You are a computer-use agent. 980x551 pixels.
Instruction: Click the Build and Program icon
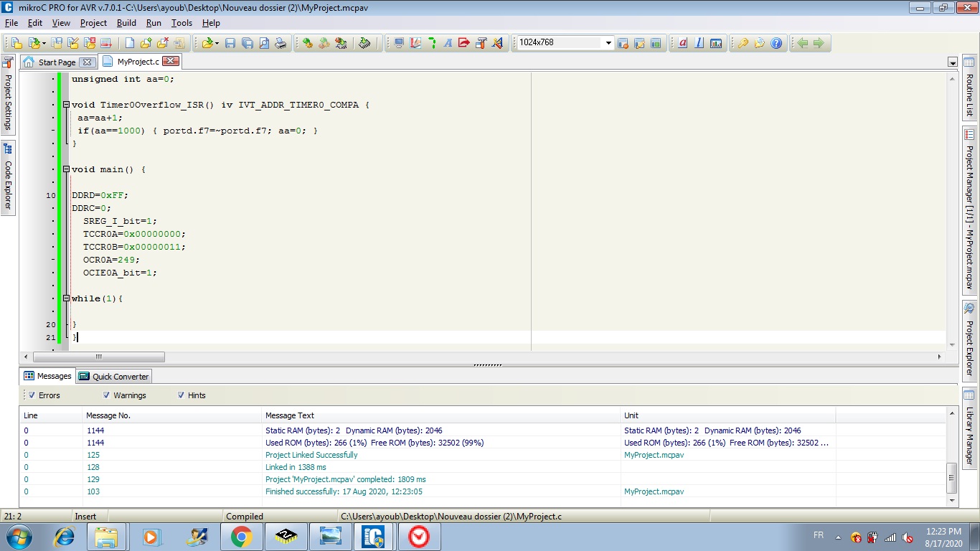coord(340,43)
